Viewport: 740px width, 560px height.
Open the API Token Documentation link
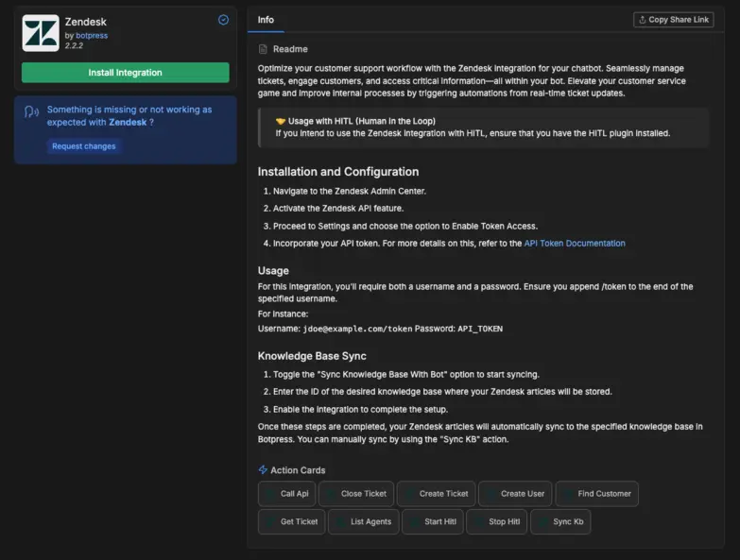pyautogui.click(x=575, y=244)
